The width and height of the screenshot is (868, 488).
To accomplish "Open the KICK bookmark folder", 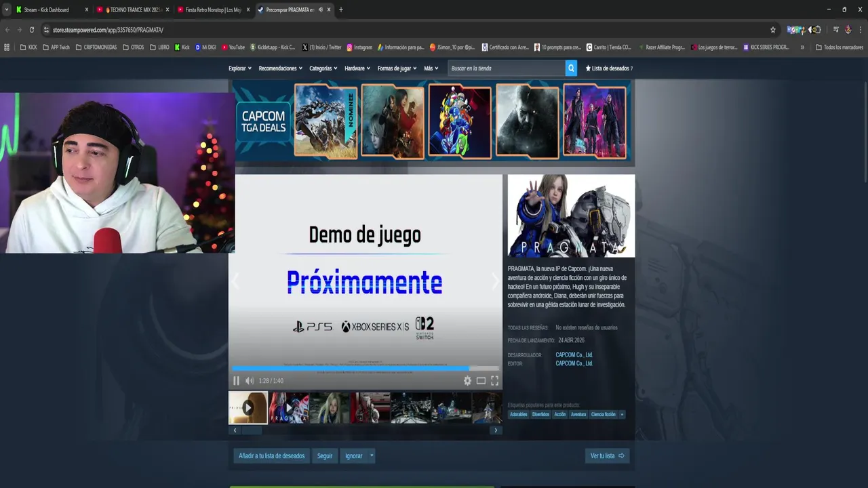I will (28, 47).
